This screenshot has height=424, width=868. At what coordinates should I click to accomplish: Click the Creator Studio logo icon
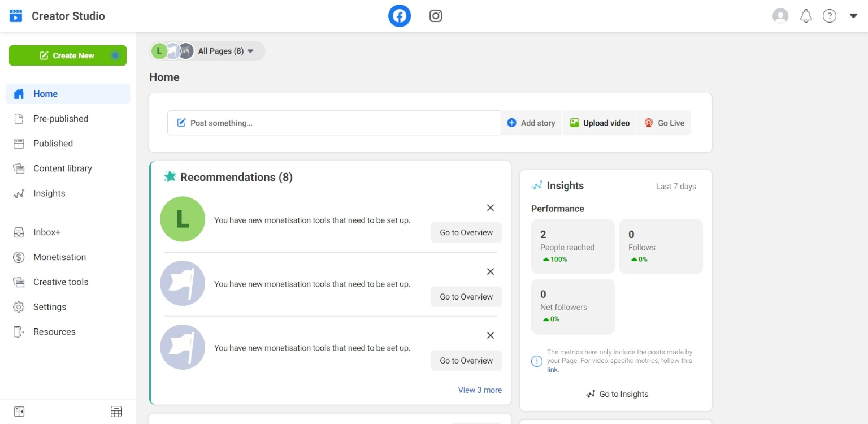pos(16,16)
